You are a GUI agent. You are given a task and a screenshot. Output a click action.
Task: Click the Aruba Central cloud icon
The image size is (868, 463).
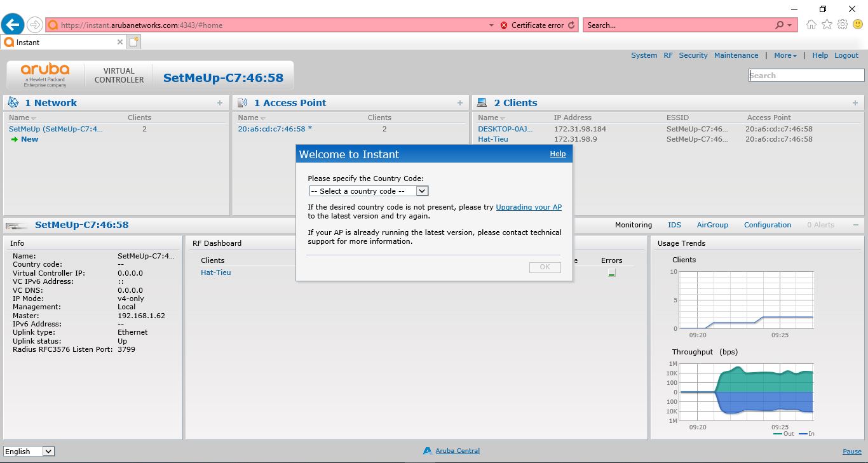point(428,451)
